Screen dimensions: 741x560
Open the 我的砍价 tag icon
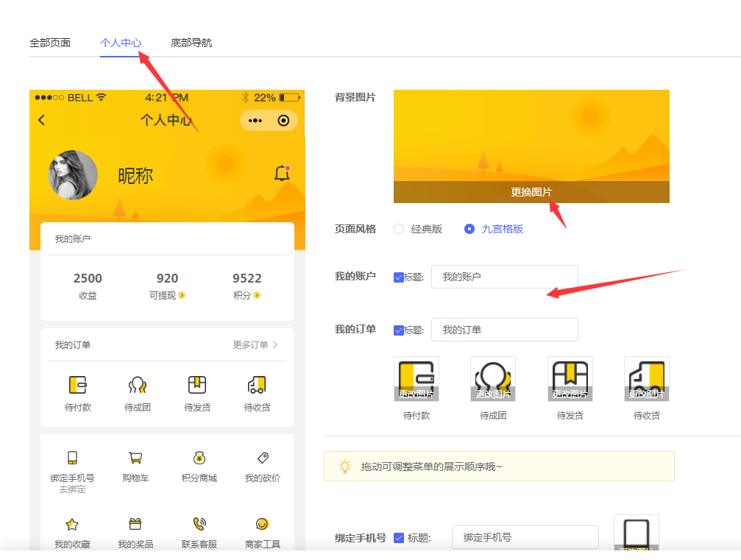[x=263, y=458]
